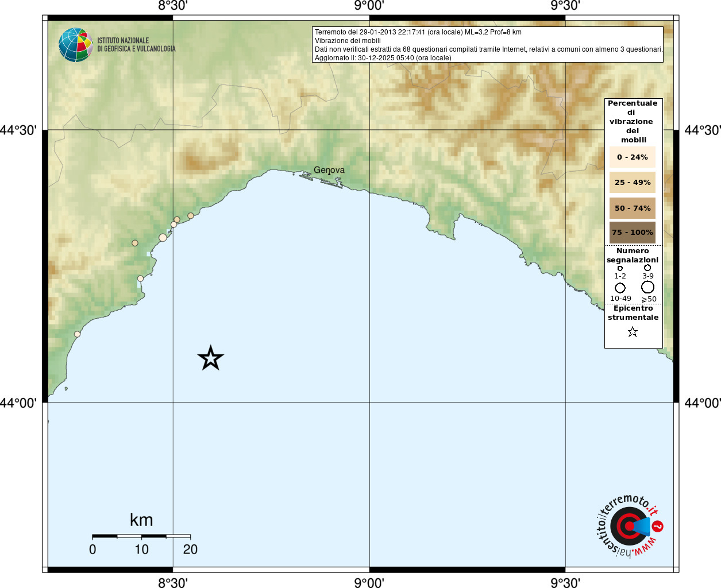
Task: Select the 75 - 100% legend swatch
Action: pyautogui.click(x=632, y=233)
